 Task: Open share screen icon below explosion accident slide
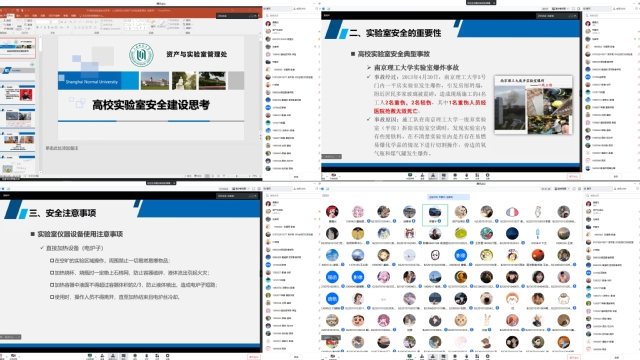[410, 176]
